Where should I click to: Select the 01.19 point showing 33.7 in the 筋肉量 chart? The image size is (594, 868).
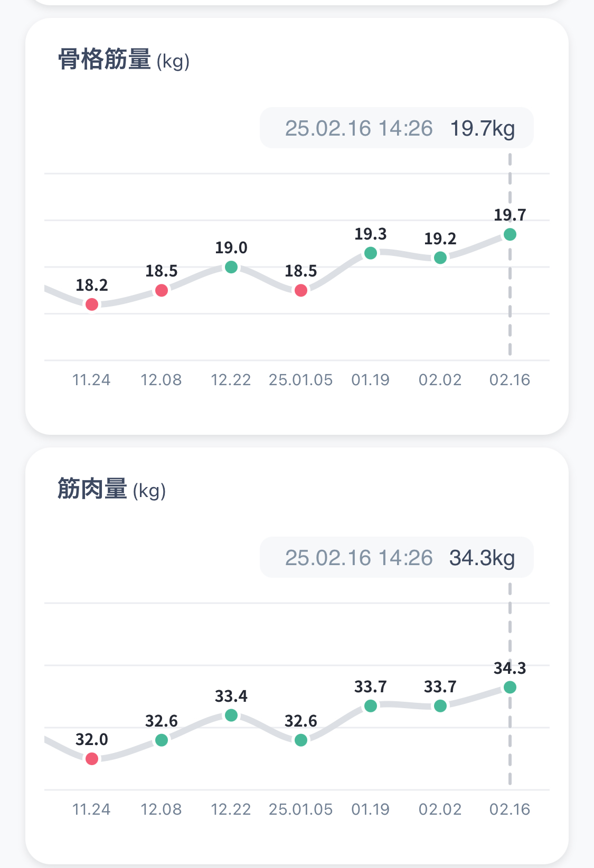pos(371,705)
